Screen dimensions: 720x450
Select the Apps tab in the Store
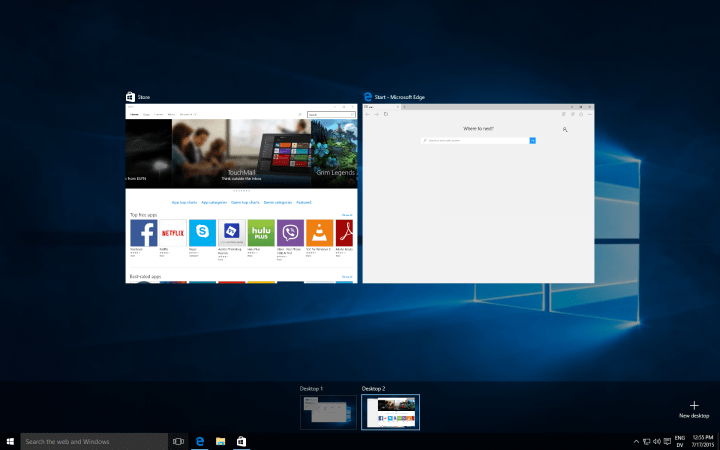pyautogui.click(x=146, y=114)
